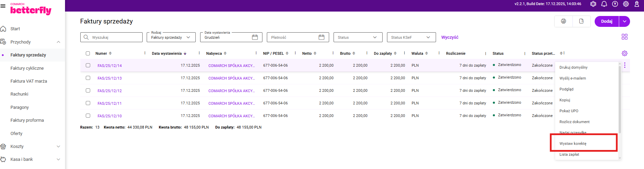Screen dimensions: 644x169
Task: Toggle the hamburger menu icon
Action: 3,6
